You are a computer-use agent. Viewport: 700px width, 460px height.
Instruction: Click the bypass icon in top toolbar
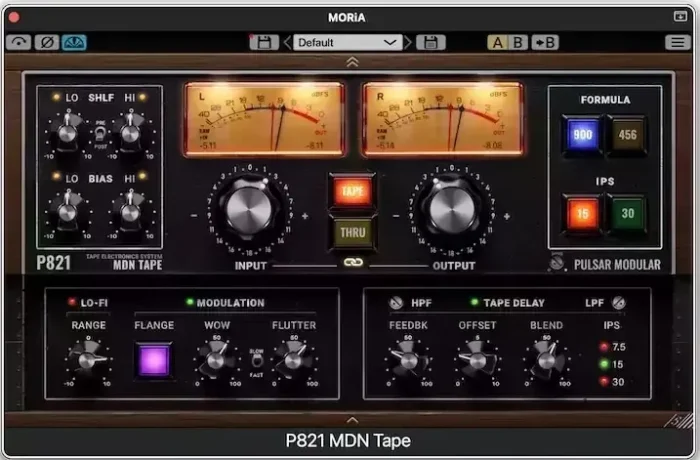pos(19,42)
